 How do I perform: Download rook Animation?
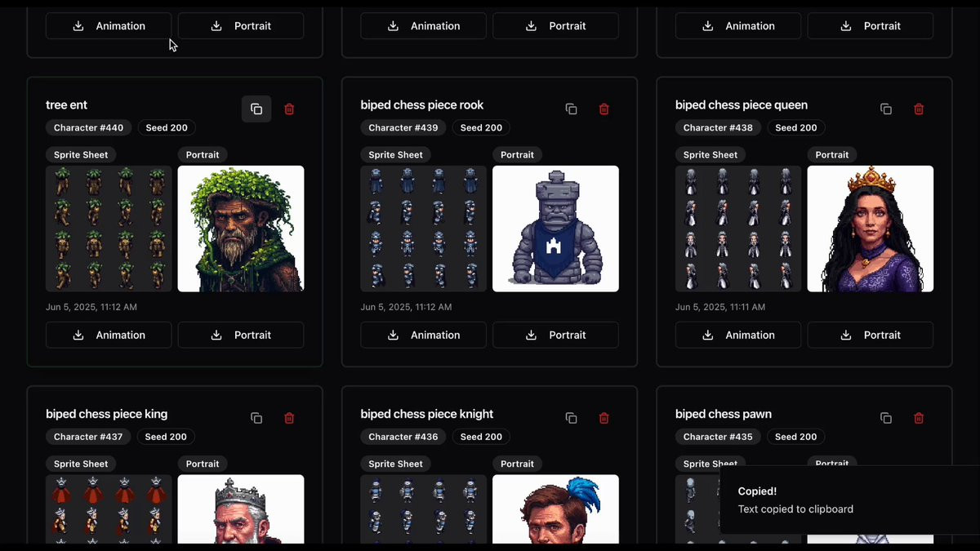pyautogui.click(x=424, y=335)
